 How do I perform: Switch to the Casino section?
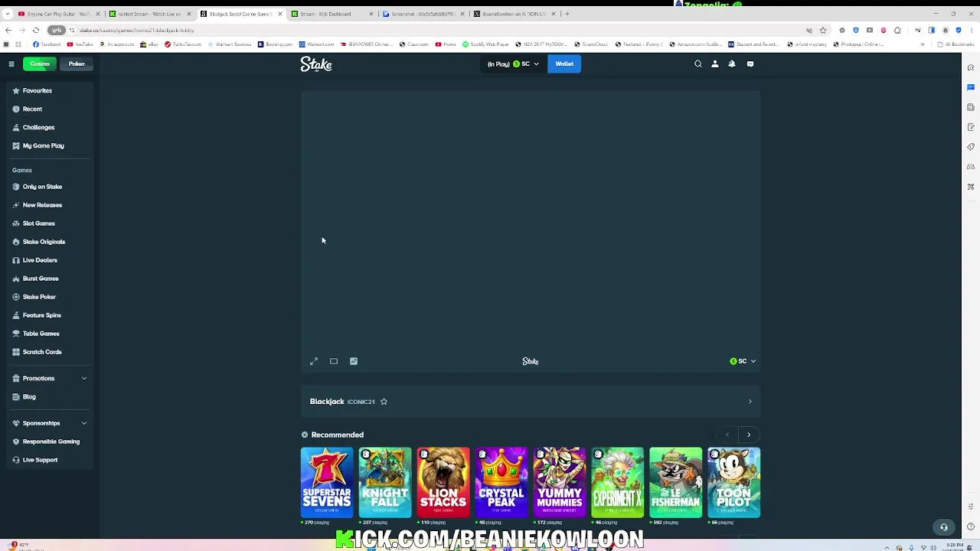(40, 64)
